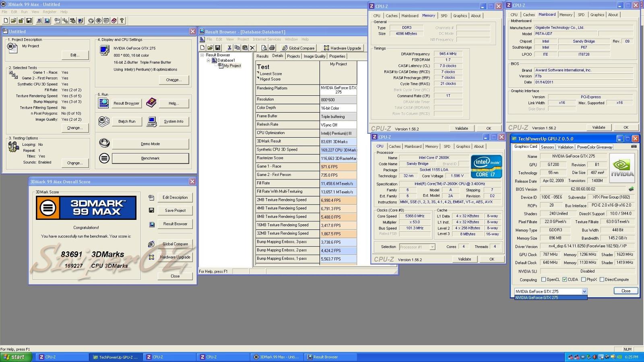
Task: Click the Intel Core i7 logo in CPU-Z
Action: point(486,166)
